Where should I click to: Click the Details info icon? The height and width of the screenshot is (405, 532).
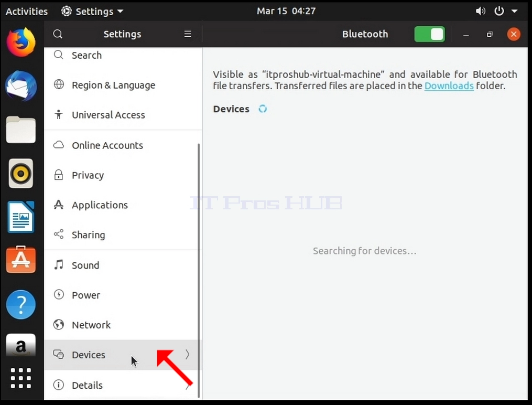tap(59, 385)
